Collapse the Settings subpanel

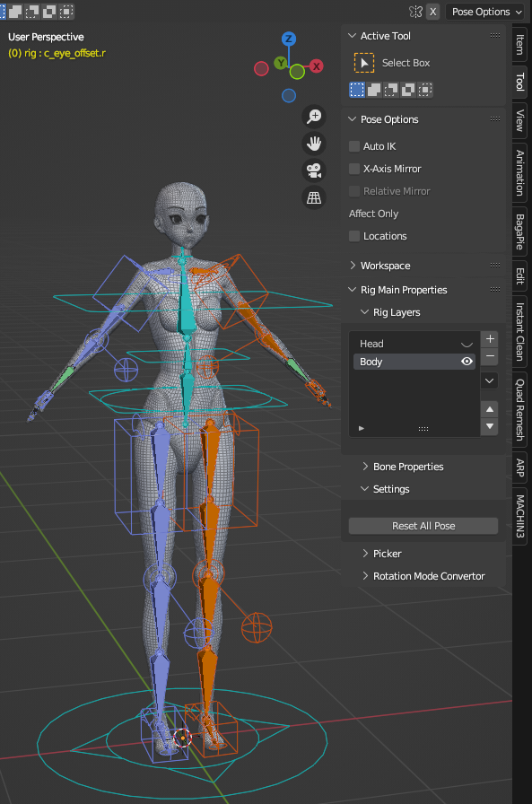[x=364, y=489]
